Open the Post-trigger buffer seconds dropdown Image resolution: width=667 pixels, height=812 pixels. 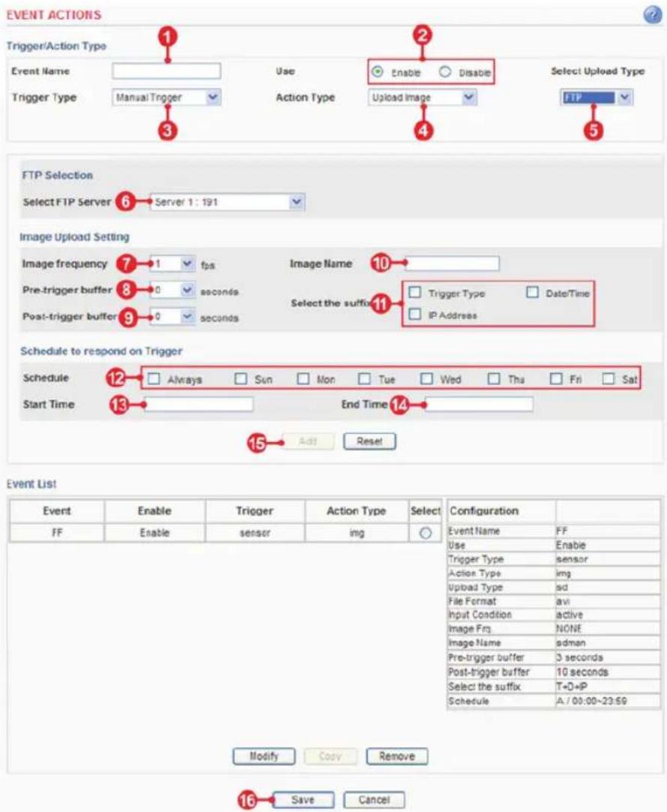pyautogui.click(x=173, y=317)
